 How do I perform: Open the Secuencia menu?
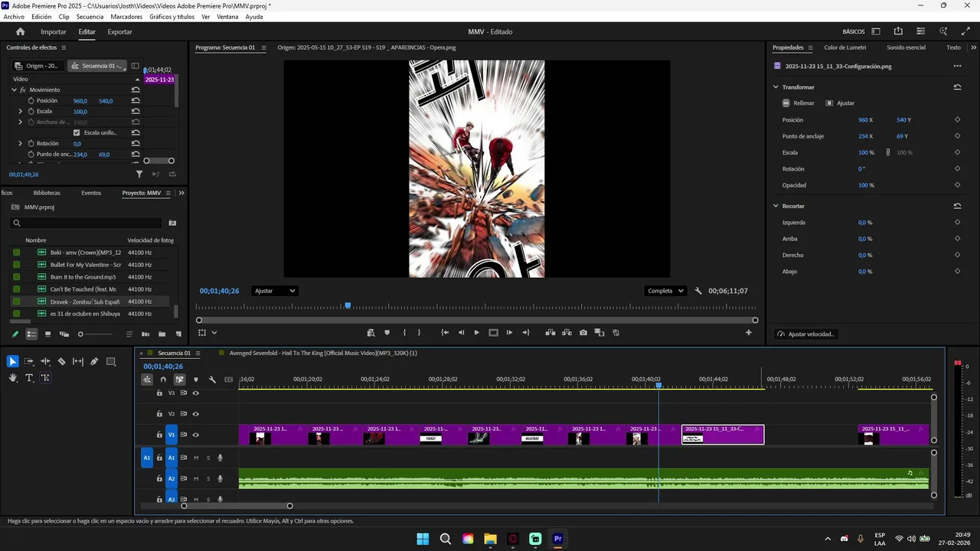(x=90, y=17)
